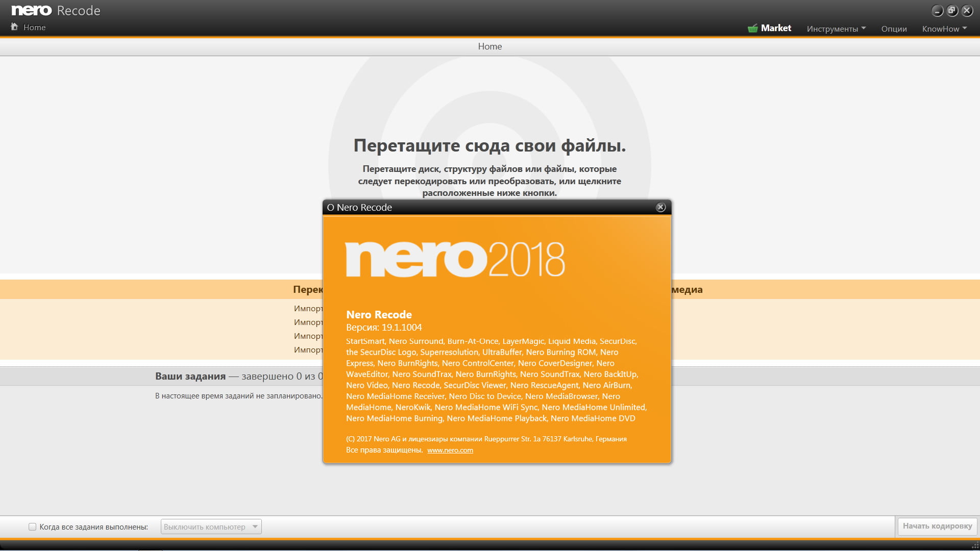Minimize the Nero Recode window

937,11
